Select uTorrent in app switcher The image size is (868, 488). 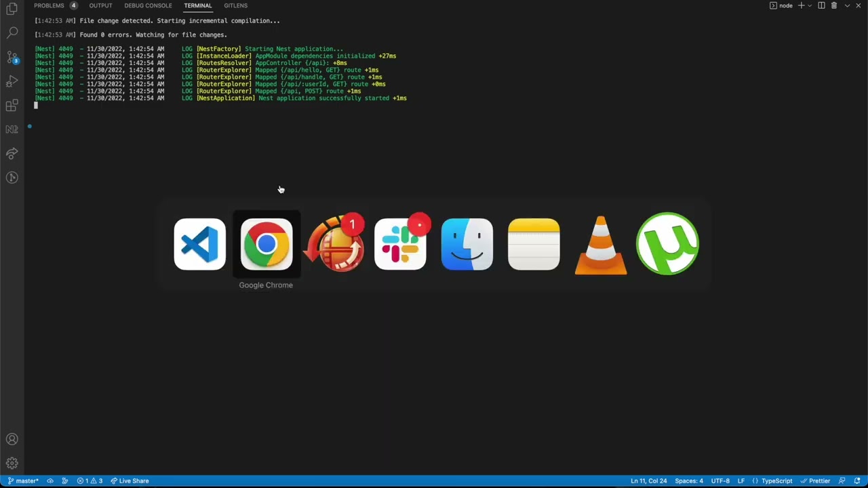point(667,244)
